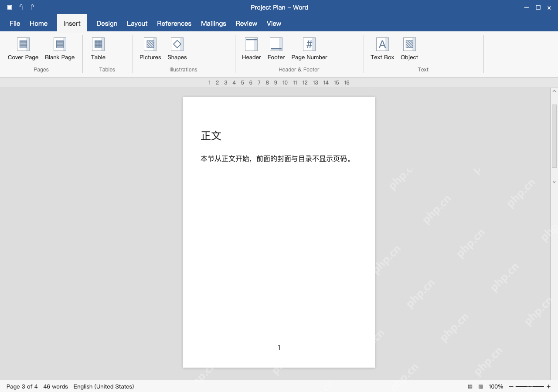The height and width of the screenshot is (392, 558).
Task: Go to the Design tab
Action: (107, 24)
